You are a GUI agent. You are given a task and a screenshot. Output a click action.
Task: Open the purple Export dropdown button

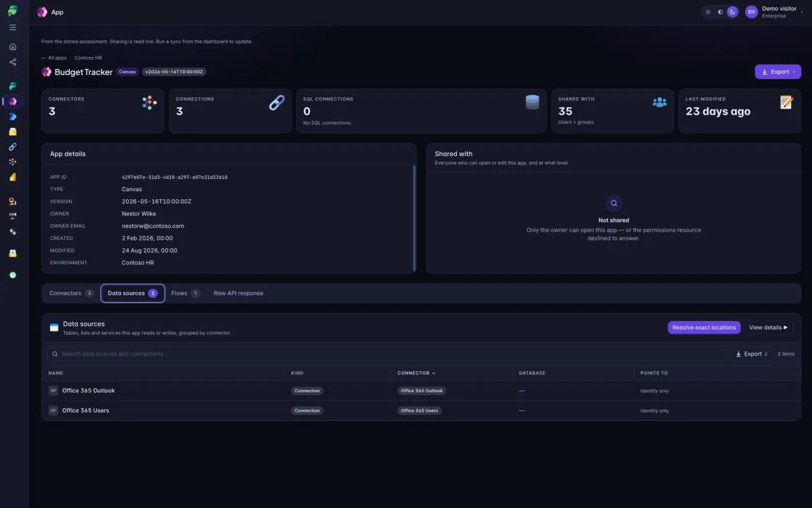[778, 72]
